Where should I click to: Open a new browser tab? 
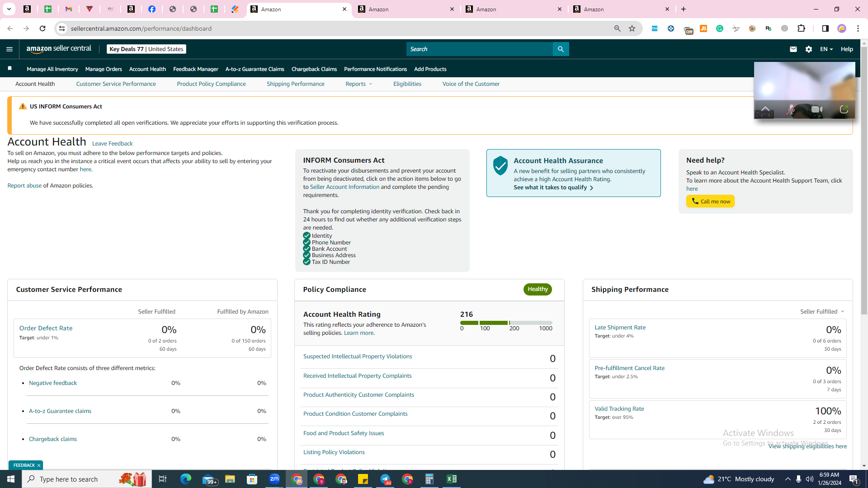(684, 9)
